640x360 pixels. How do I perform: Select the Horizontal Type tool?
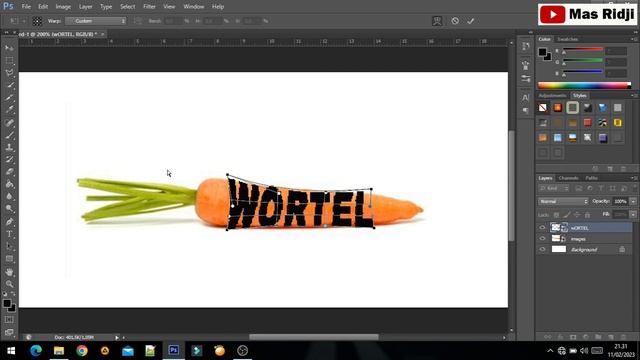[9, 234]
